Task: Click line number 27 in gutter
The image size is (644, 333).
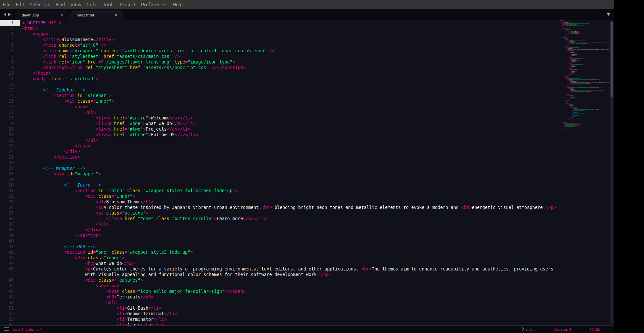Action: coord(11,168)
